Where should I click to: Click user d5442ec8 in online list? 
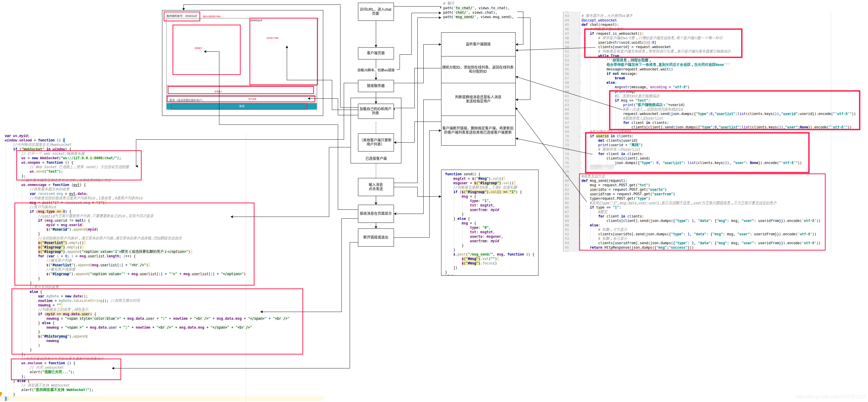tap(256, 21)
